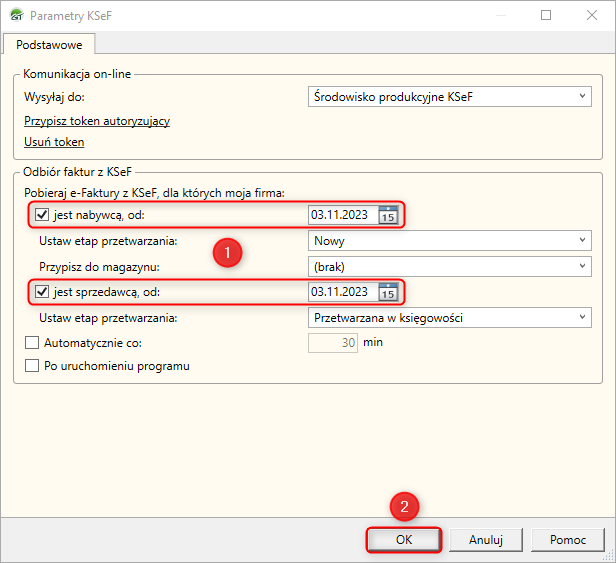Viewport: 616px width, 563px height.
Task: Click the 'Przypisz do magazynu:' label
Action: (x=99, y=267)
